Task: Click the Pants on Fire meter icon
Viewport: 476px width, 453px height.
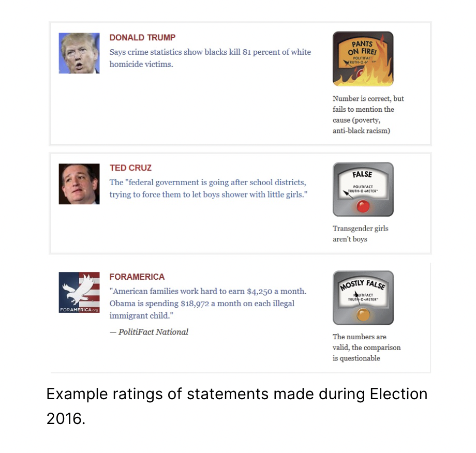Action: (x=363, y=59)
